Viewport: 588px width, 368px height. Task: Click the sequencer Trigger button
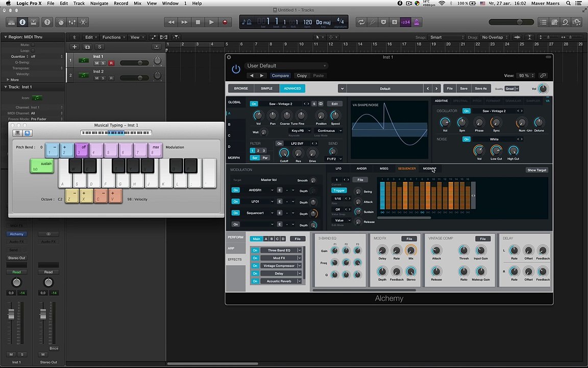tap(339, 190)
